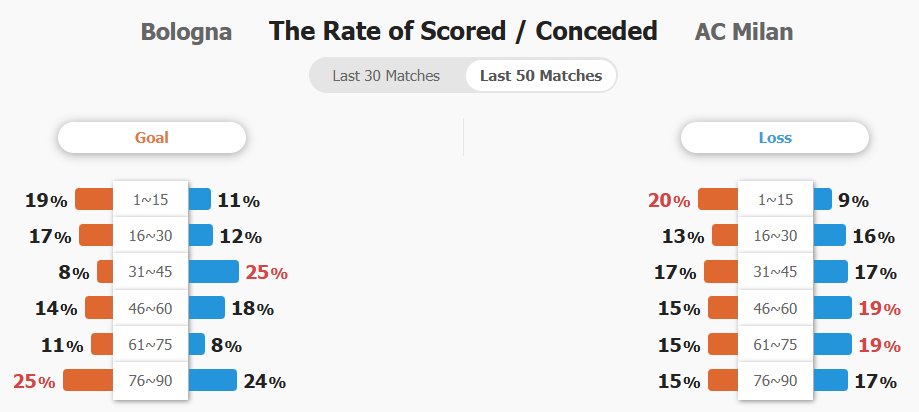Image resolution: width=919 pixels, height=412 pixels.
Task: Click the Goal pill button
Action: pyautogui.click(x=152, y=138)
